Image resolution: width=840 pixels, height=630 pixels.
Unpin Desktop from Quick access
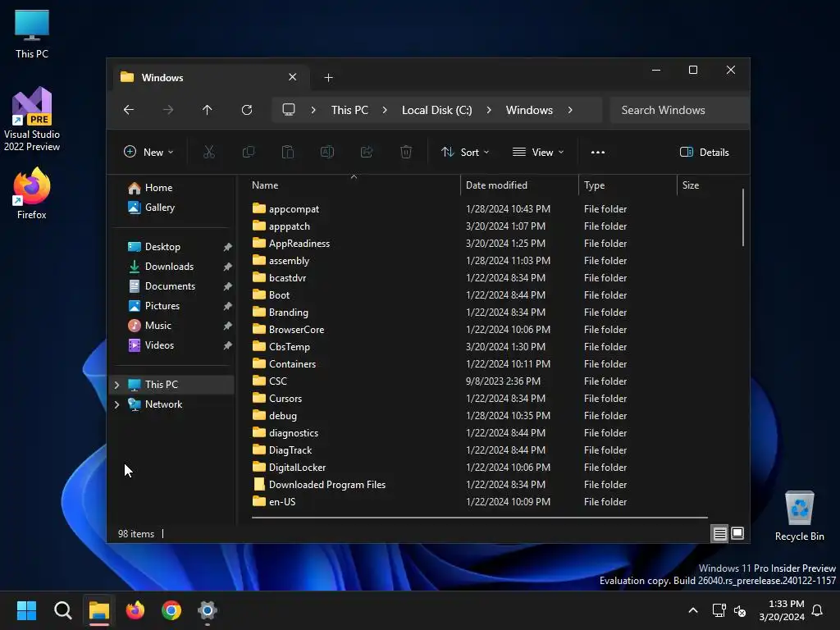click(228, 247)
